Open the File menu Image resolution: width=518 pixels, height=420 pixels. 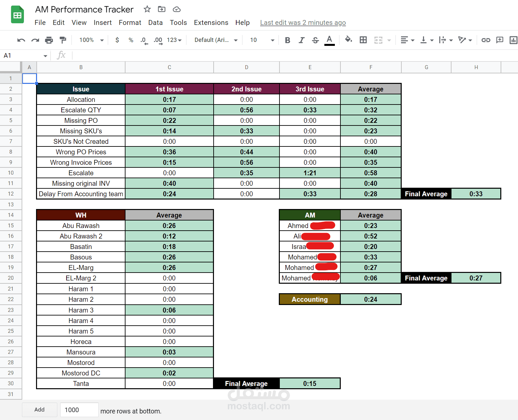tap(40, 23)
